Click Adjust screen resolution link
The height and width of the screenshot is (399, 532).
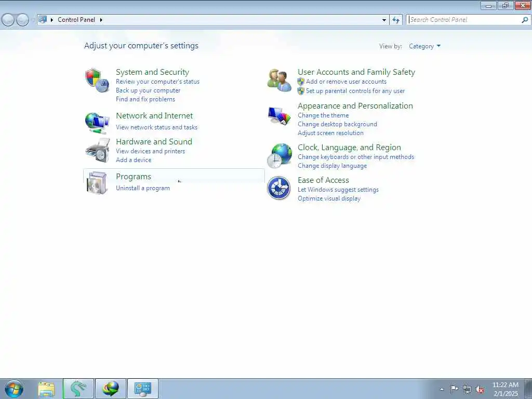(330, 133)
